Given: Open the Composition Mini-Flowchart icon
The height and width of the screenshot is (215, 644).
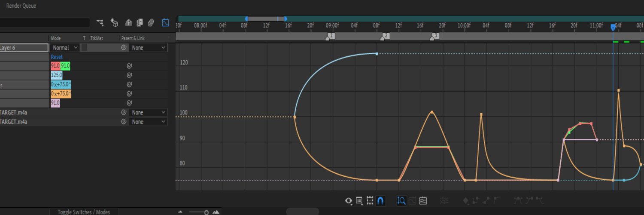Looking at the screenshot, I should [x=100, y=22].
